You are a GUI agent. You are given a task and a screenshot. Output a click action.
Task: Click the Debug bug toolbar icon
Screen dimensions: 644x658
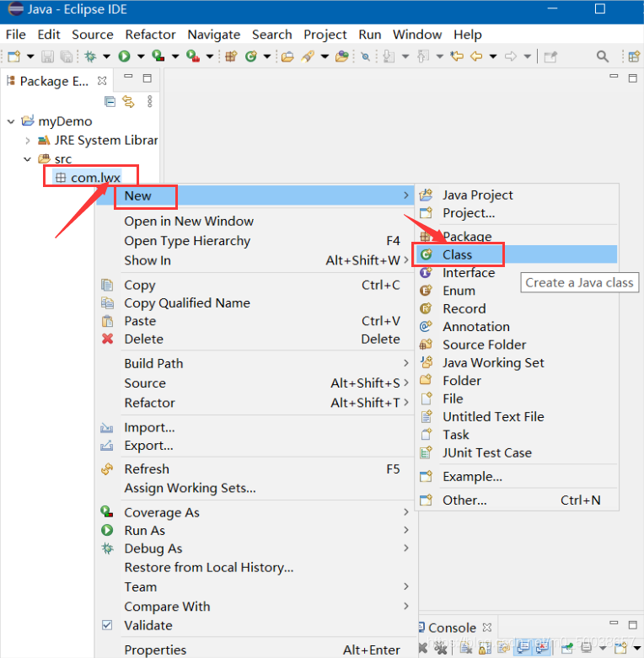(90, 56)
